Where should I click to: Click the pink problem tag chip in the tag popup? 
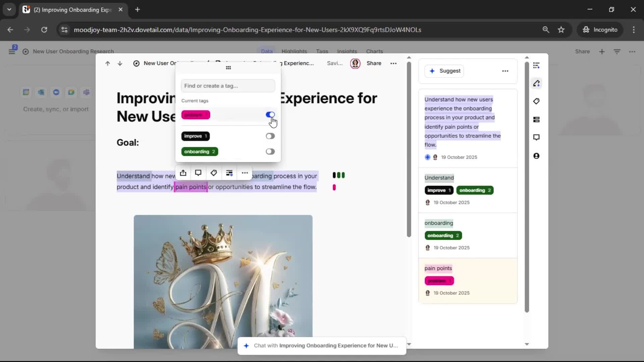click(196, 115)
